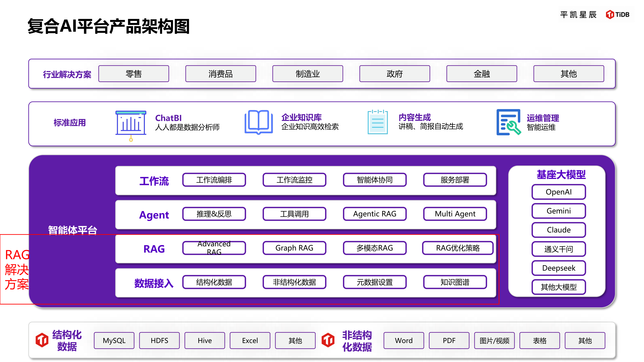Image resolution: width=644 pixels, height=362 pixels.
Task: Click the 知识图谱 data box
Action: pos(455,282)
